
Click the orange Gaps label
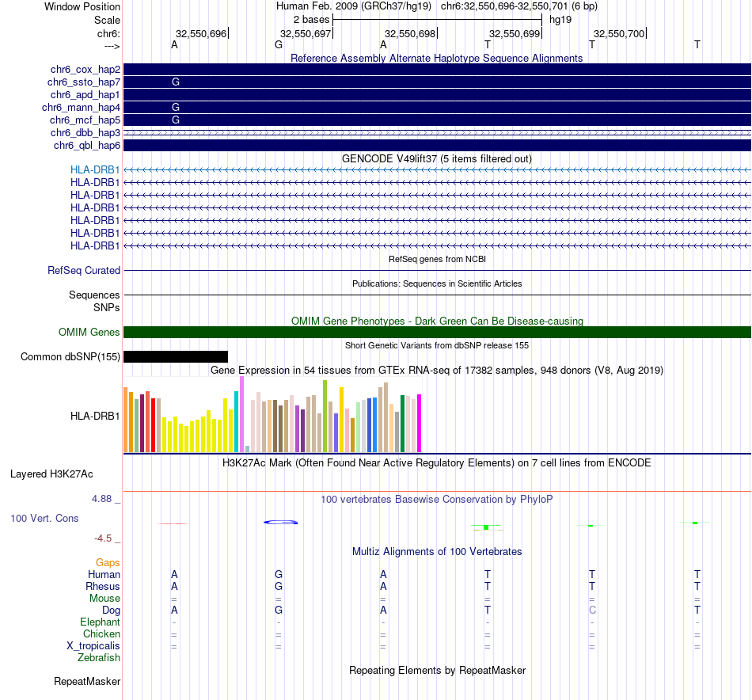point(108,562)
